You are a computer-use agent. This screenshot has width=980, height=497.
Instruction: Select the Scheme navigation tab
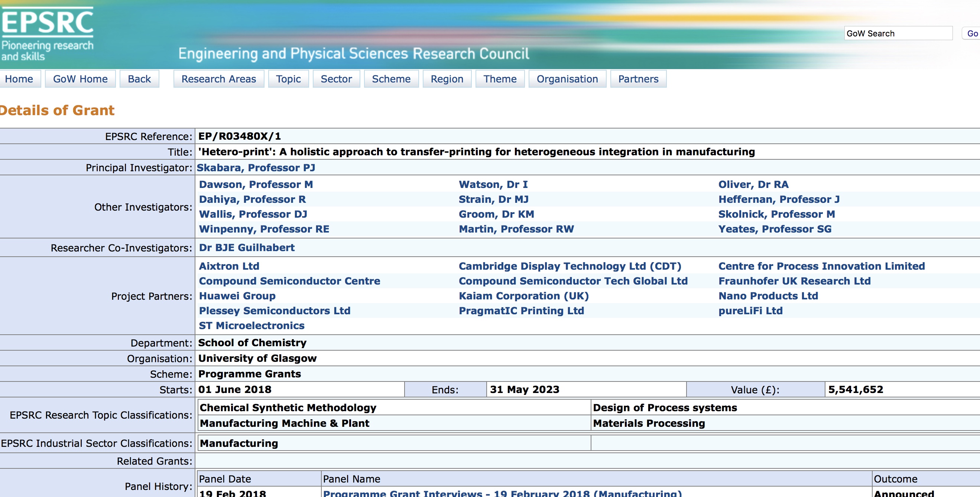(391, 79)
